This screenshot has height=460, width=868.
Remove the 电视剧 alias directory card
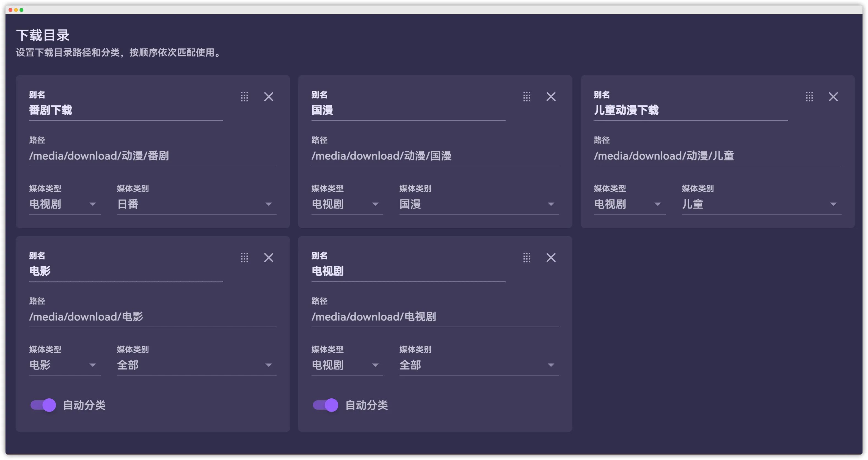(x=551, y=258)
